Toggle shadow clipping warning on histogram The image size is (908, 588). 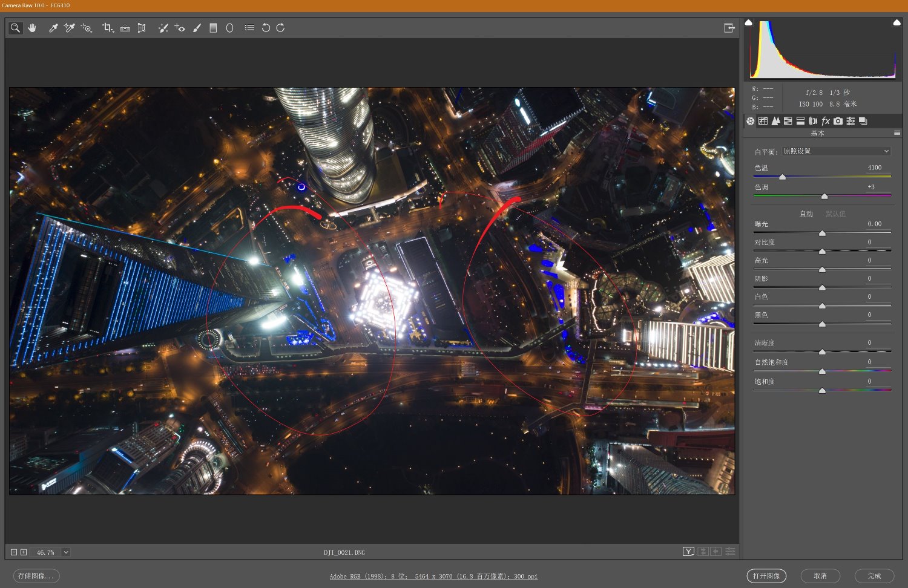748,22
